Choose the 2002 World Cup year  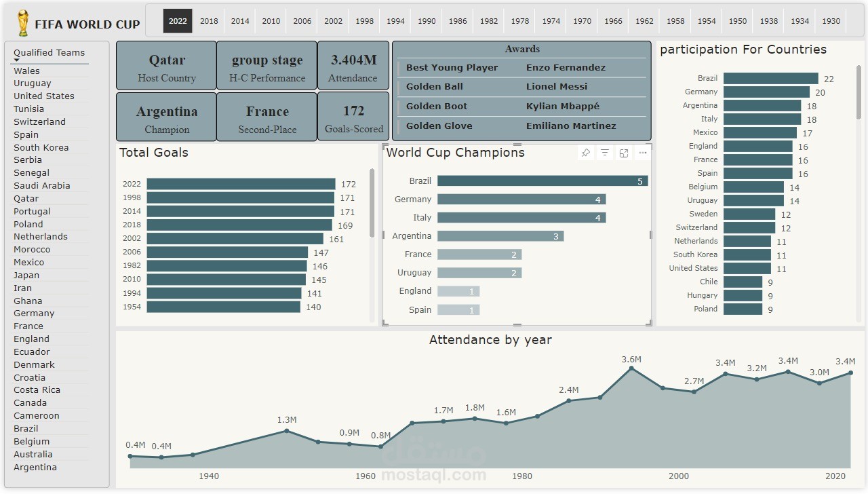[334, 21]
